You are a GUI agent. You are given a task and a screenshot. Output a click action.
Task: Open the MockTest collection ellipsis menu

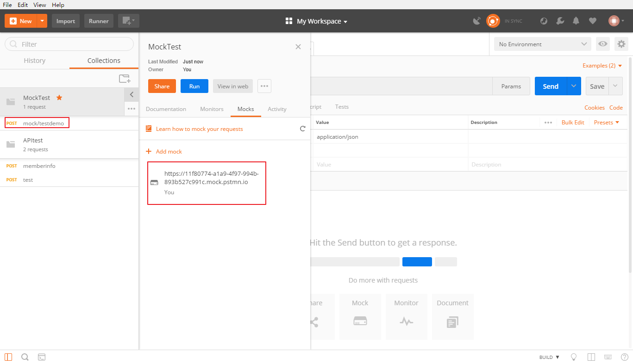(x=132, y=109)
